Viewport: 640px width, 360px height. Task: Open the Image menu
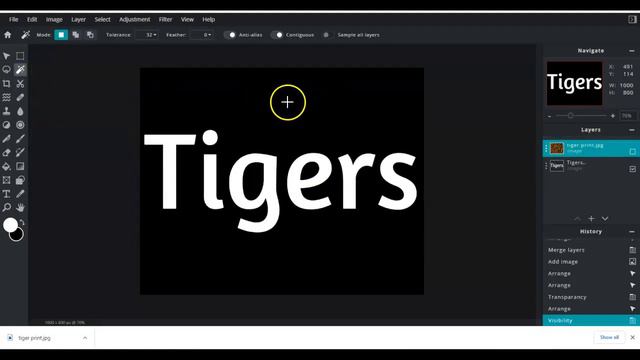pos(54,20)
